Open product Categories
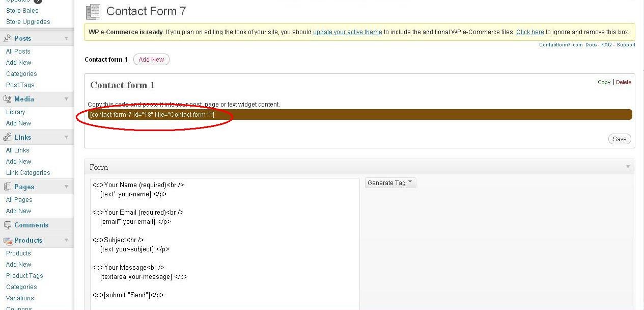Viewport: 644px width, 310px height. click(x=21, y=287)
